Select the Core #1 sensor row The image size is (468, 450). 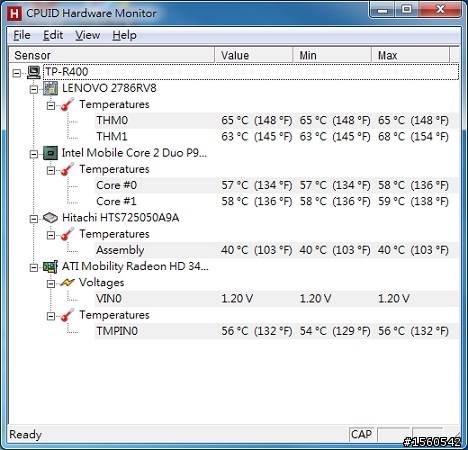276,201
